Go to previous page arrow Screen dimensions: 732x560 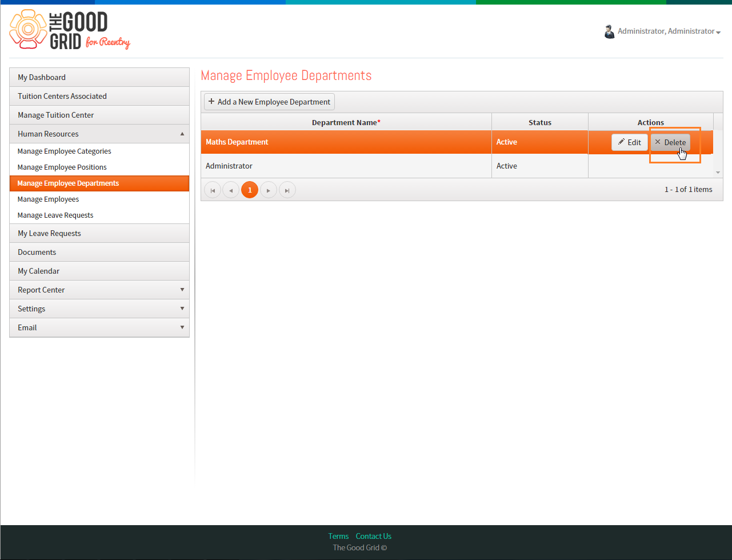click(231, 190)
